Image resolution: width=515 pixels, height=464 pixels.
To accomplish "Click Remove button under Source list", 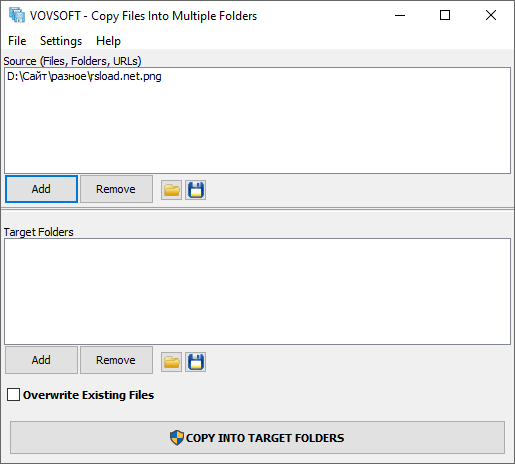I will [116, 189].
